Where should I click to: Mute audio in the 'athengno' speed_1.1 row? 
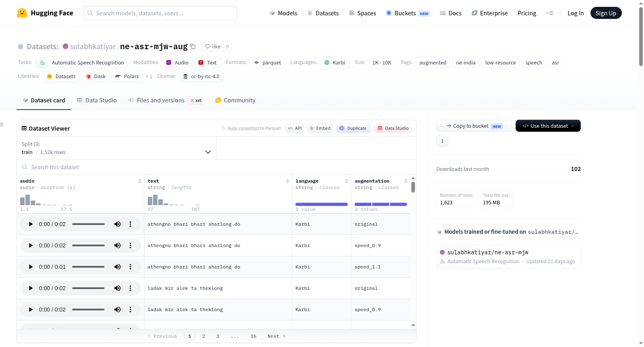click(118, 267)
